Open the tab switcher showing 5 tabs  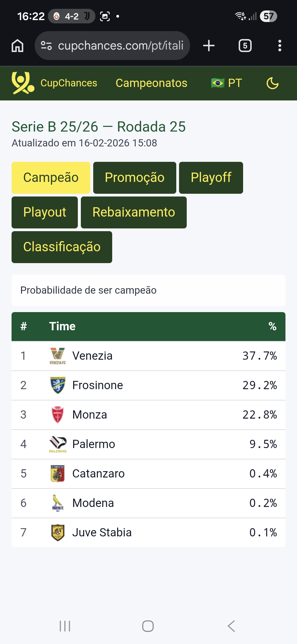(245, 46)
